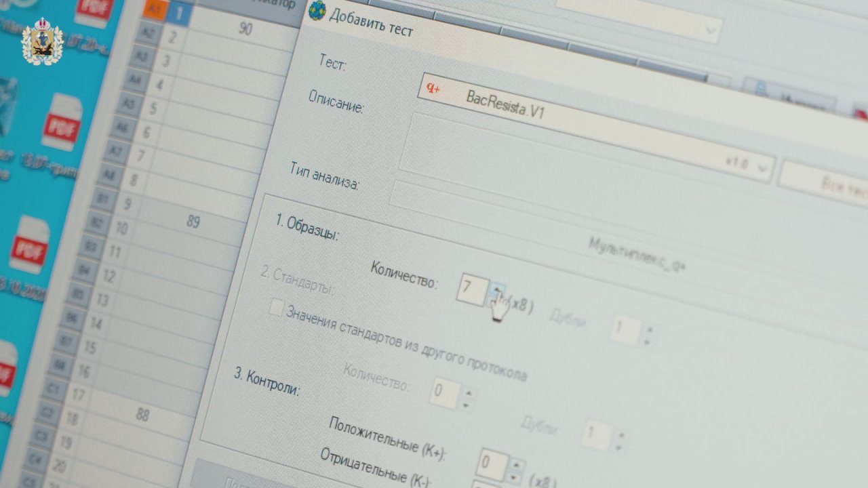Click the Положительные (K+) field showing 0
868x488 pixels.
tap(493, 464)
